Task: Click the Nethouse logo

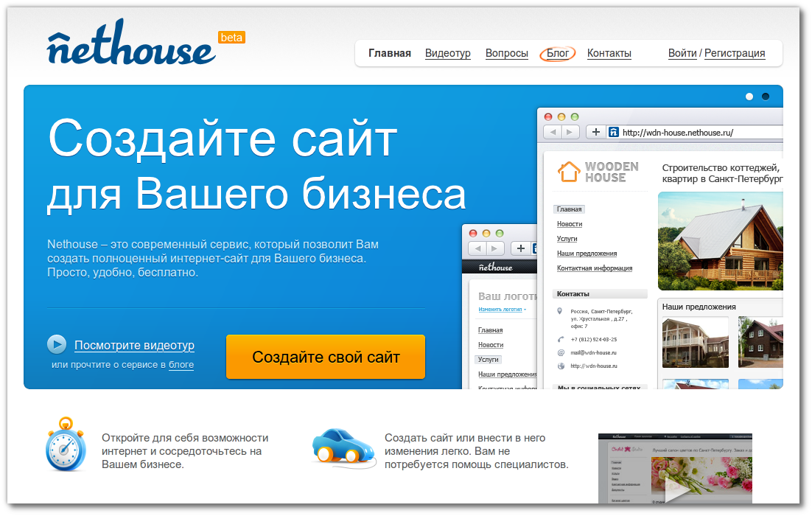Action: click(131, 43)
